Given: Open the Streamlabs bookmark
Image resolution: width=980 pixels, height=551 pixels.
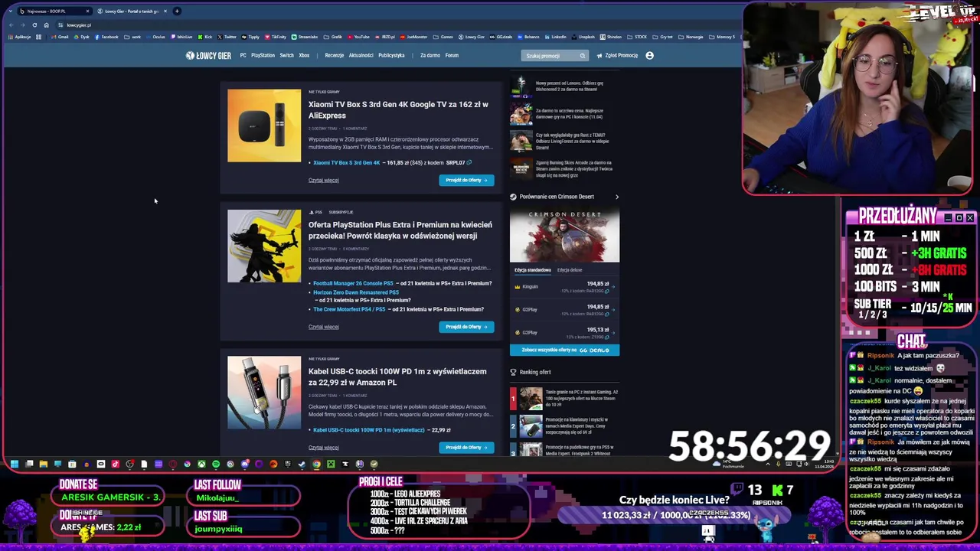Looking at the screenshot, I should pyautogui.click(x=305, y=37).
